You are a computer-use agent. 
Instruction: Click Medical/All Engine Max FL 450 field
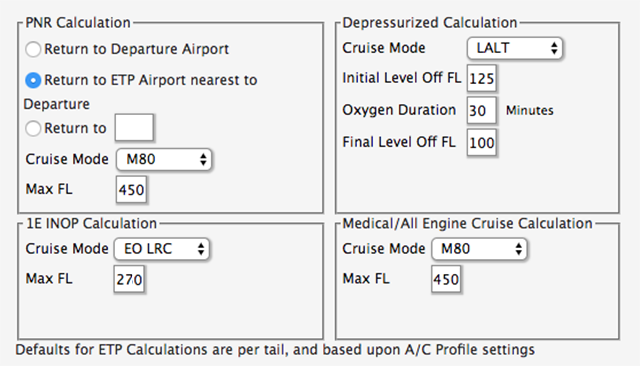(x=446, y=279)
